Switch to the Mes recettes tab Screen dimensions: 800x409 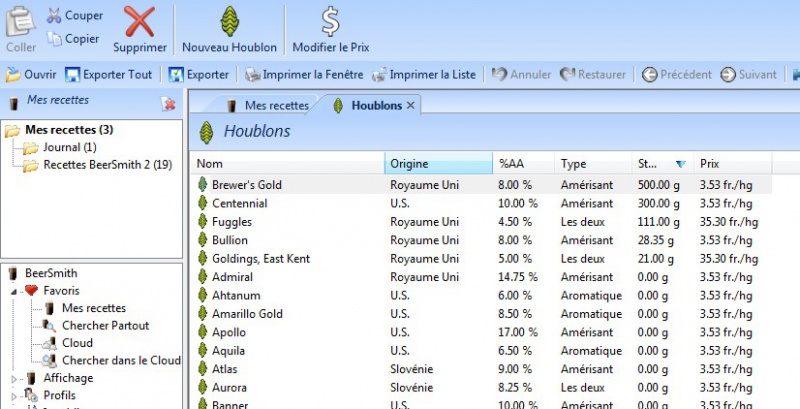point(267,105)
